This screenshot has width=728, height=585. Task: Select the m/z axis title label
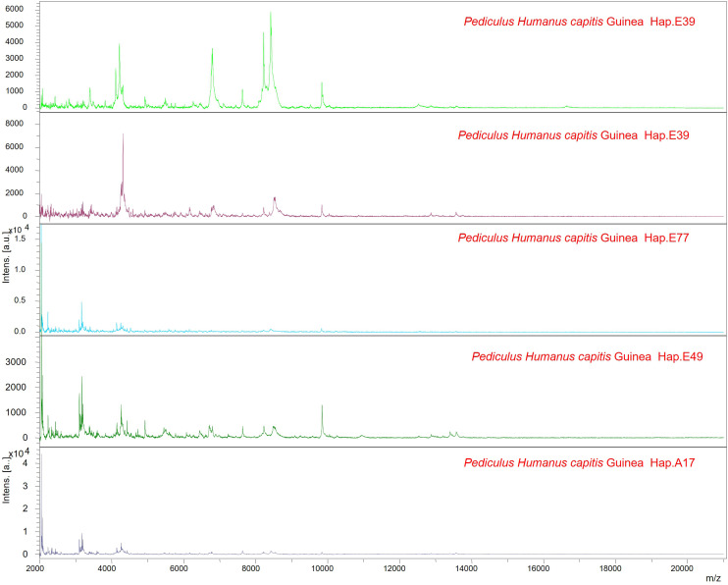point(712,578)
